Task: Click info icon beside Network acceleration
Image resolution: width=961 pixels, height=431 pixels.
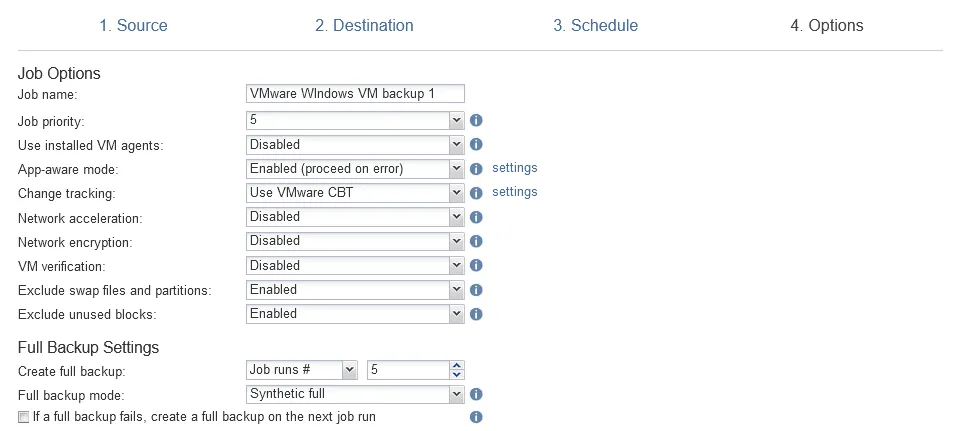Action: [477, 217]
